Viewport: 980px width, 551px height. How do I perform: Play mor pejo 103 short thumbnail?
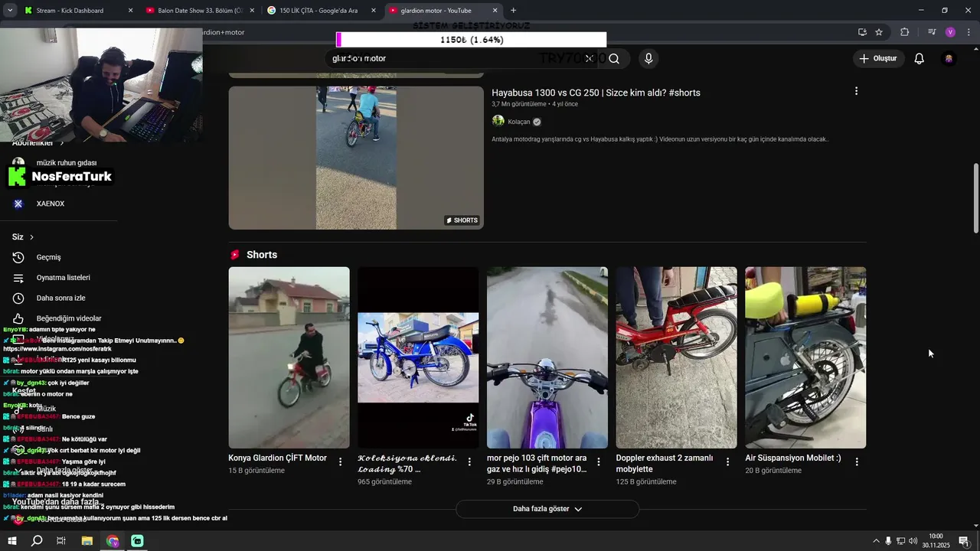coord(547,357)
